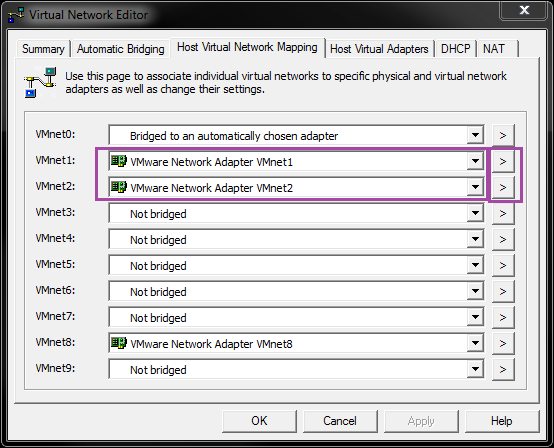Switch to the Summary tab
The height and width of the screenshot is (448, 554).
[x=43, y=49]
